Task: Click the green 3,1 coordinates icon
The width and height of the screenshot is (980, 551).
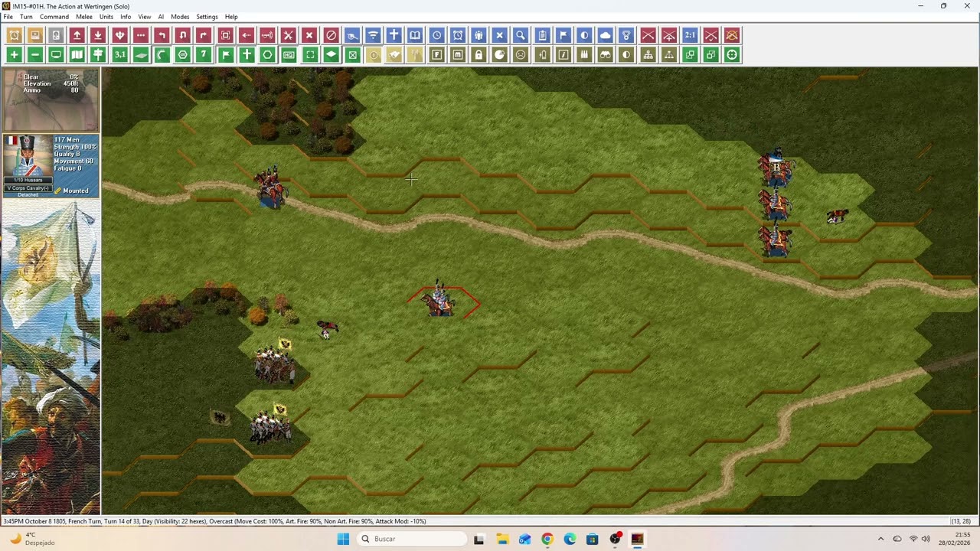Action: [119, 55]
